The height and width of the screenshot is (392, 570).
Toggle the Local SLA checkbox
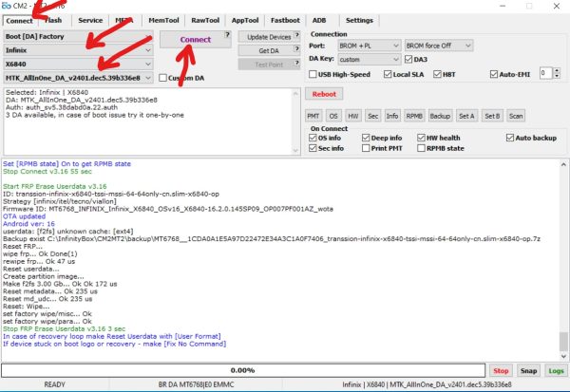click(x=388, y=74)
